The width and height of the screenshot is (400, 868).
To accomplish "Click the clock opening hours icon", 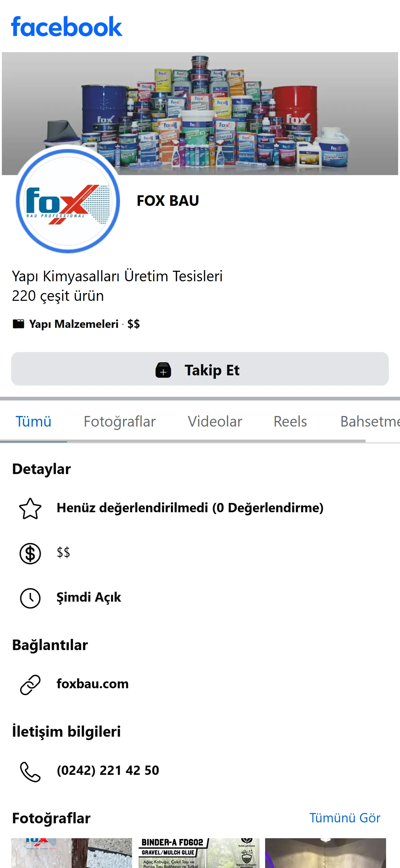I will tap(30, 598).
